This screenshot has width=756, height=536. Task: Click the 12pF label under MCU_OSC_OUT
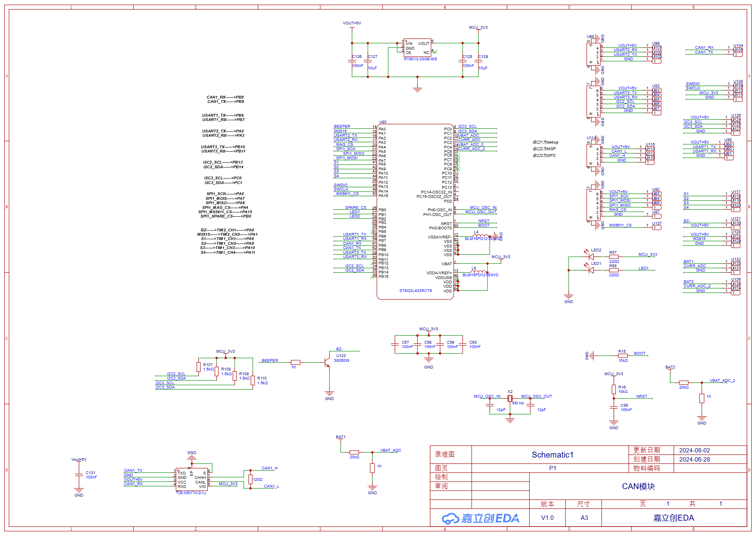pyautogui.click(x=541, y=410)
